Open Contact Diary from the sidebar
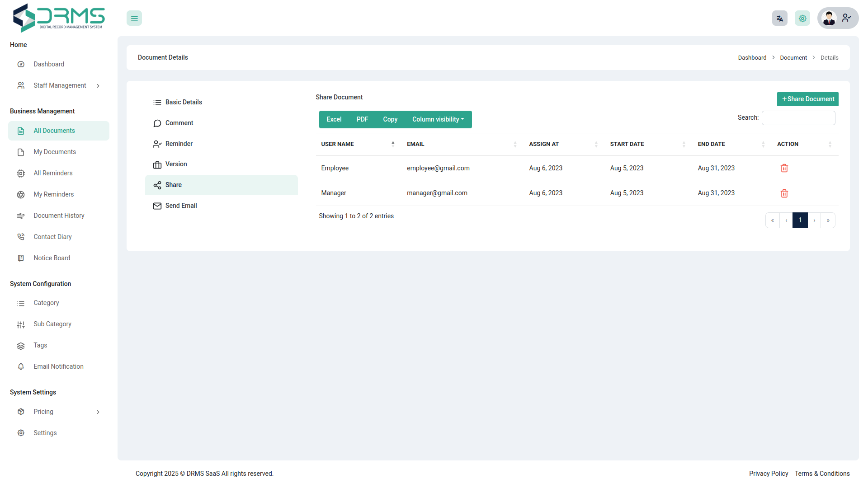 pos(52,237)
